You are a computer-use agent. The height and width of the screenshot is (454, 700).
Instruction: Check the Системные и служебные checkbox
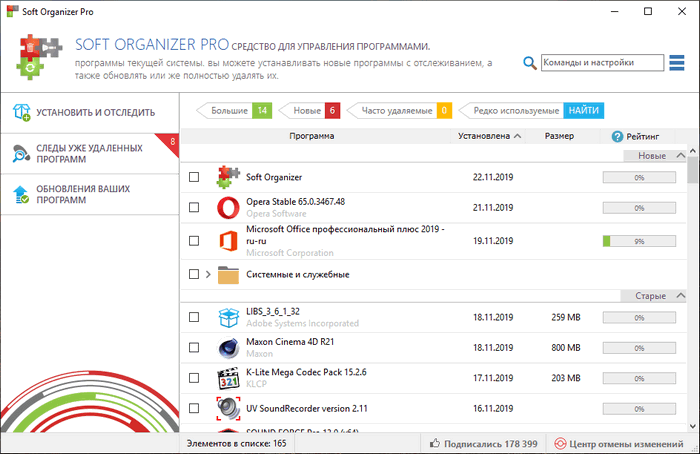click(194, 274)
